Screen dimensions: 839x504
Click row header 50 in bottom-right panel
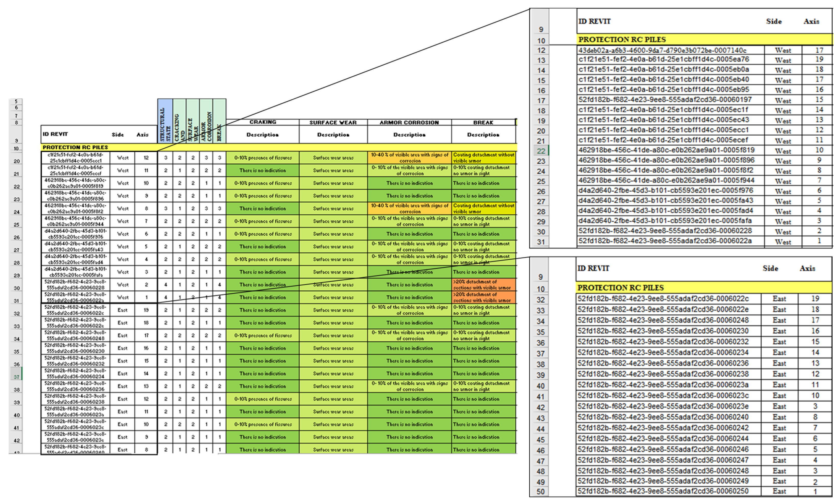[x=540, y=491]
